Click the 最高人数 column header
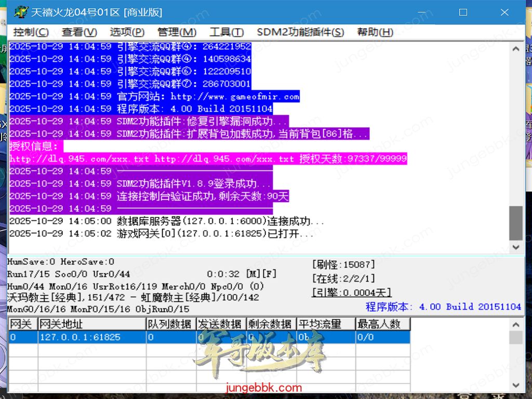532x399 pixels. point(383,324)
